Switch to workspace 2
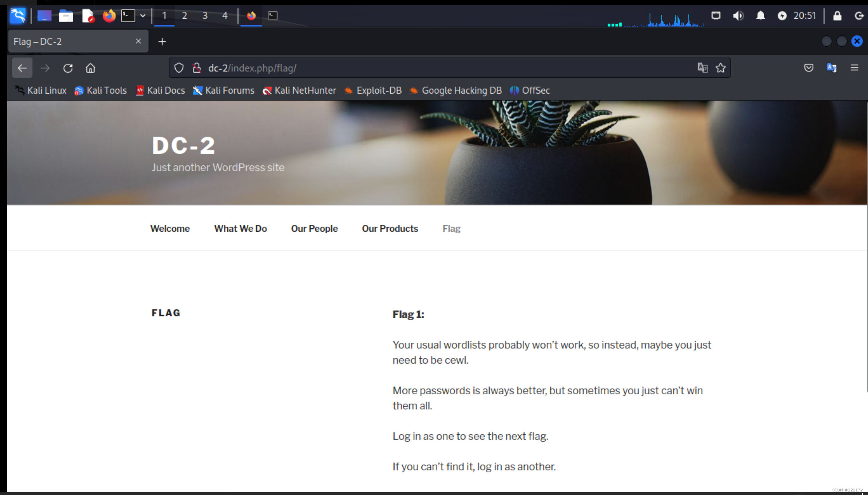The image size is (868, 495). [x=184, y=16]
